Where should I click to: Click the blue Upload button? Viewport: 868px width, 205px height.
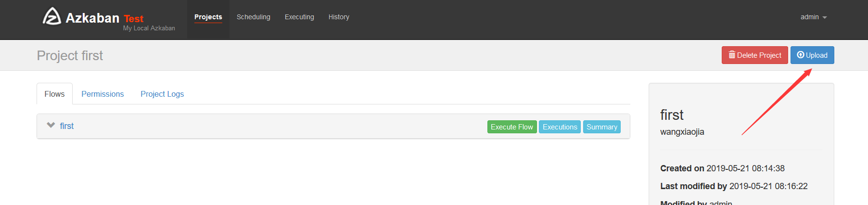point(812,55)
